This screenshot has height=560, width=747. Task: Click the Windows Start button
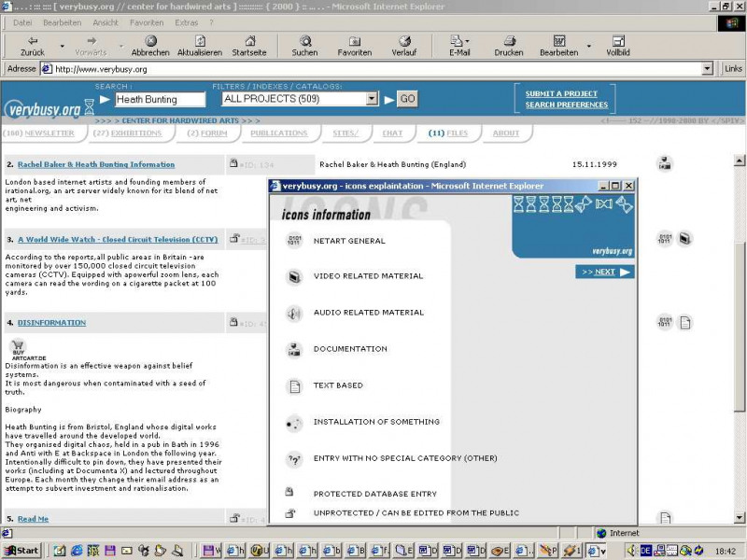pyautogui.click(x=21, y=551)
